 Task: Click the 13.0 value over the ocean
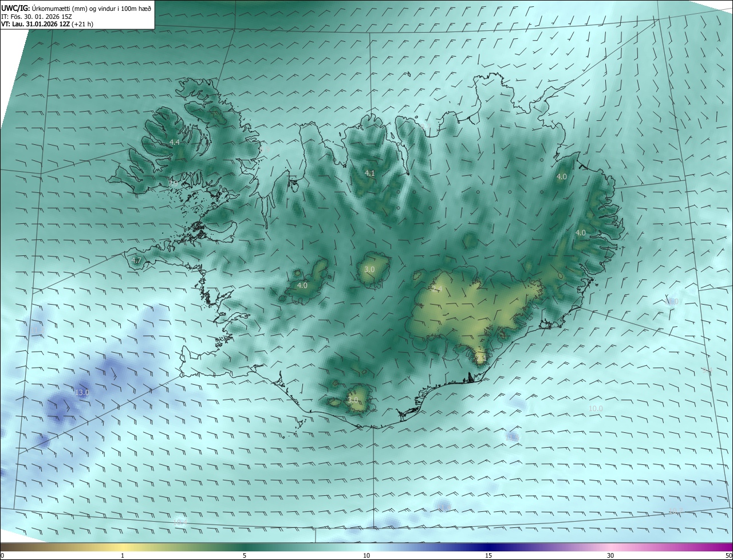point(82,392)
